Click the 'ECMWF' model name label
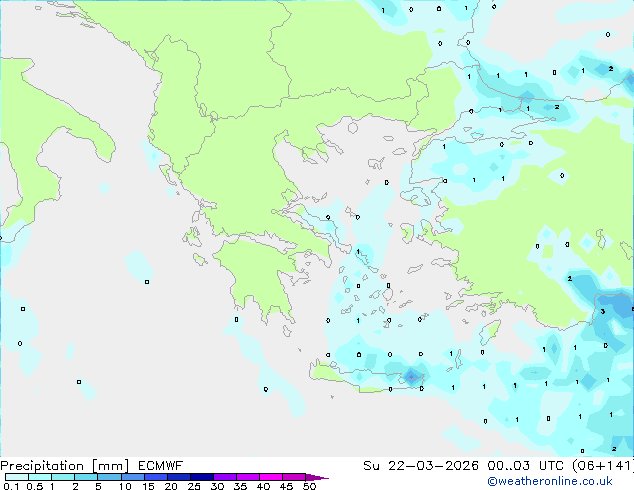The height and width of the screenshot is (490, 634). (x=161, y=466)
